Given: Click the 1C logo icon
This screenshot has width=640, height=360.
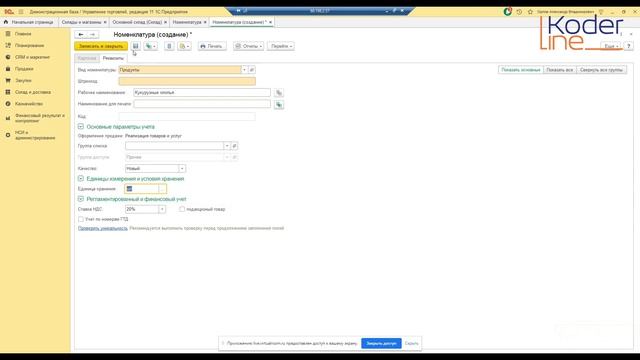Looking at the screenshot, I should [9, 12].
